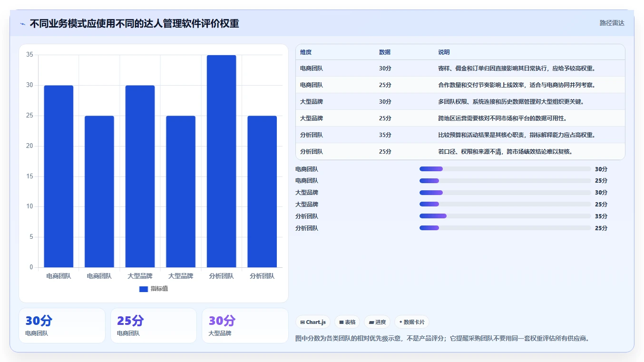Select the dashboard title about 达人管理软件评价权重
The width and height of the screenshot is (644, 362).
pyautogui.click(x=135, y=23)
